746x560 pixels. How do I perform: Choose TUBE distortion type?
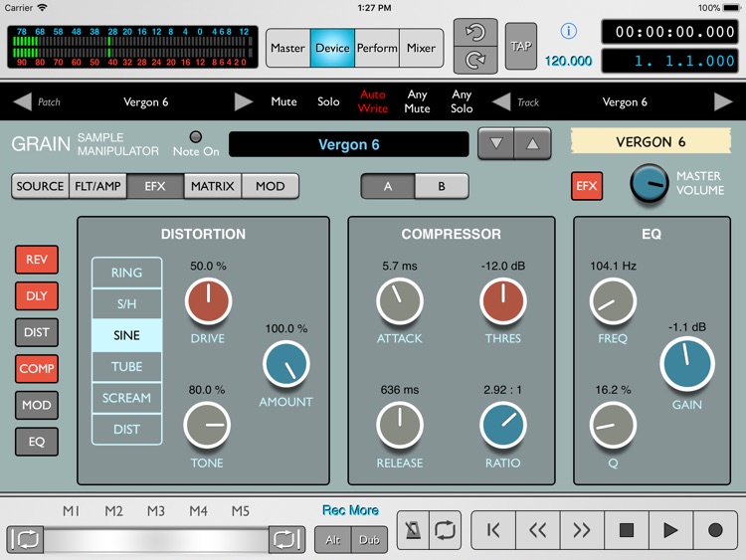pyautogui.click(x=126, y=367)
